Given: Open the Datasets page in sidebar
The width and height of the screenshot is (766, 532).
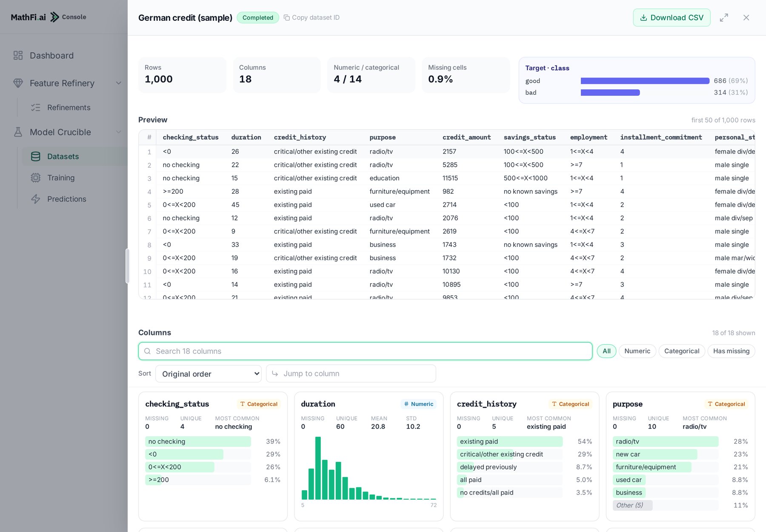Looking at the screenshot, I should (x=75, y=156).
